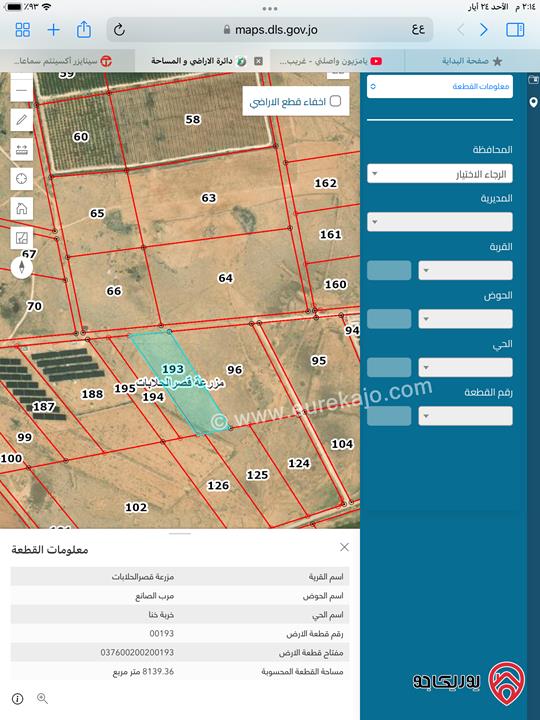Click the lock icon in address bar
This screenshot has width=540, height=720.
click(227, 30)
